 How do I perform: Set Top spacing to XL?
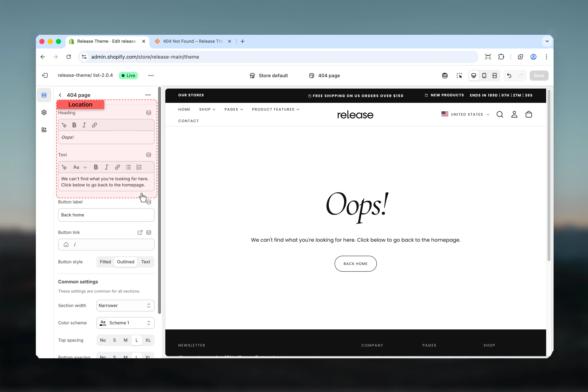click(x=148, y=340)
